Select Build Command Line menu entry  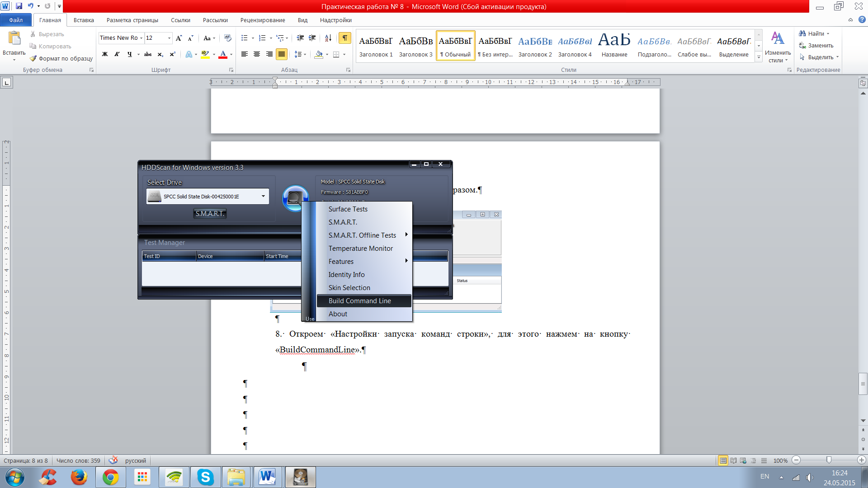tap(364, 301)
